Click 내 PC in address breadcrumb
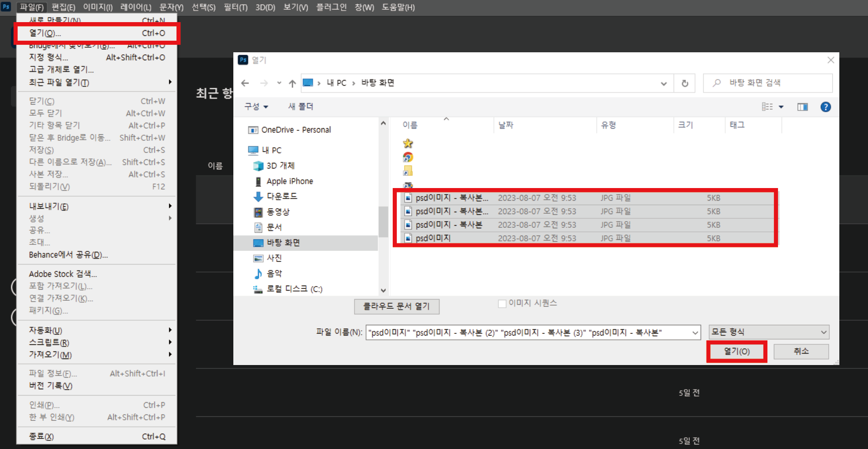This screenshot has width=868, height=449. click(336, 83)
